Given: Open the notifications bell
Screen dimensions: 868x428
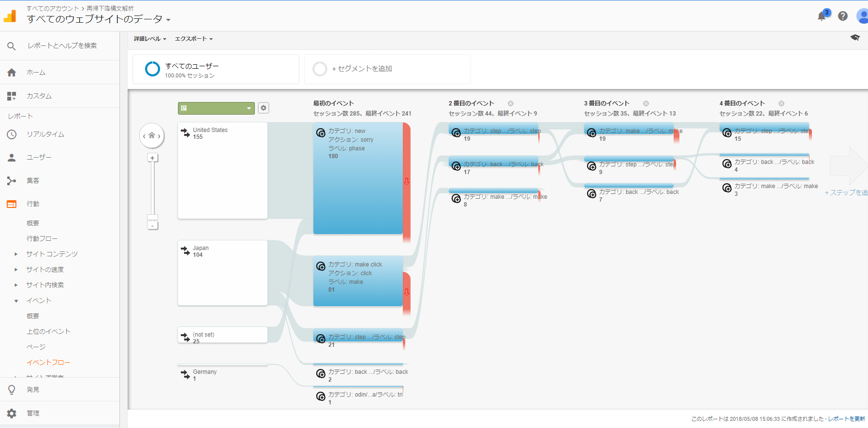Looking at the screenshot, I should (821, 16).
